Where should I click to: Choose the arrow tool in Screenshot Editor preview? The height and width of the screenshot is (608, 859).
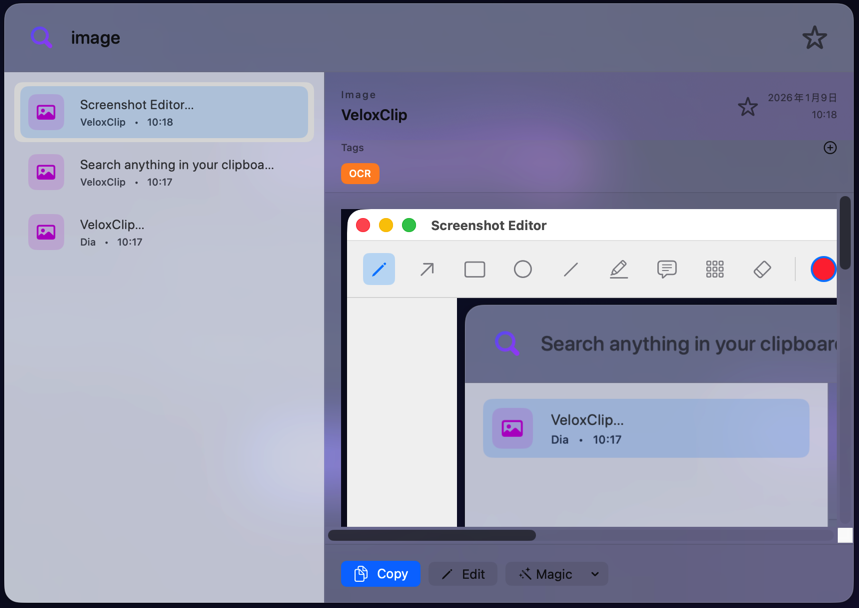(x=427, y=269)
